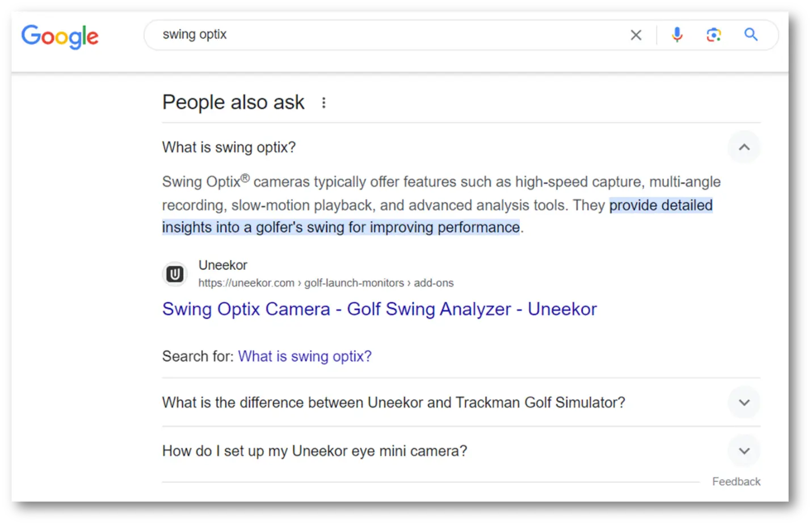Click the Uneekor site name

(x=223, y=265)
